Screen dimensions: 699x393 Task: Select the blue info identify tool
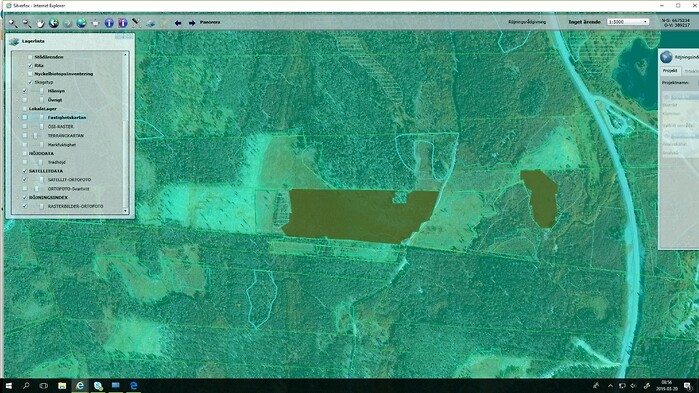(109, 23)
